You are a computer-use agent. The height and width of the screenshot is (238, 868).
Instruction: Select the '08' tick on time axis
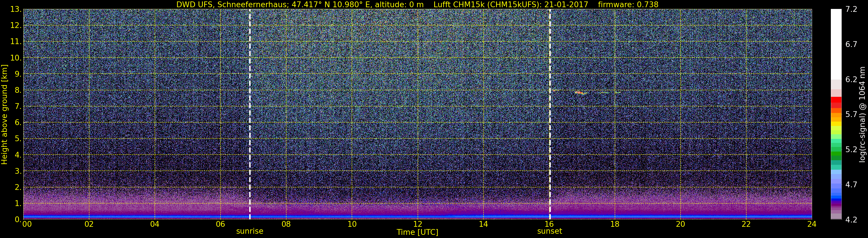(x=286, y=224)
